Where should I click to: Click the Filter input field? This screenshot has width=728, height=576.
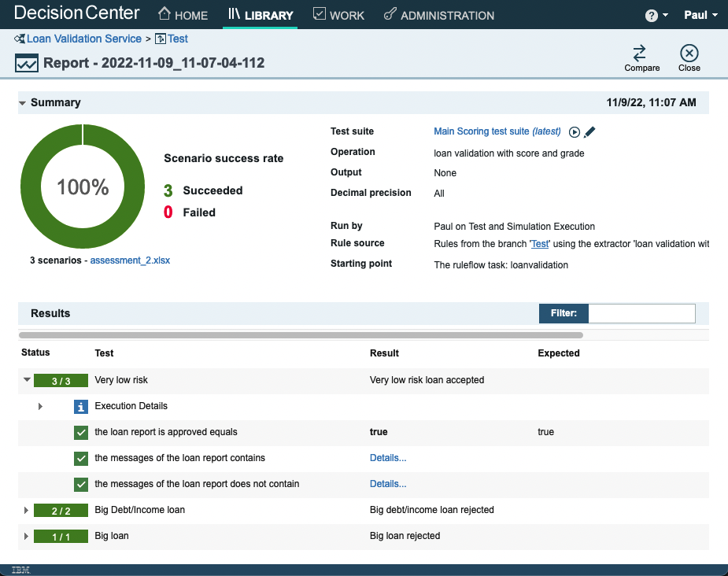point(641,313)
